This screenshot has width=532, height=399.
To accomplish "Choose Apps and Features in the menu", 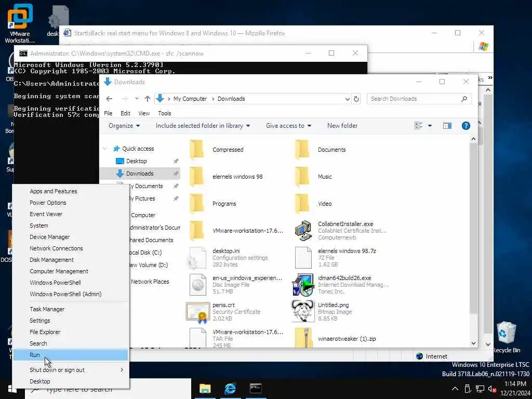I will pos(71,191).
